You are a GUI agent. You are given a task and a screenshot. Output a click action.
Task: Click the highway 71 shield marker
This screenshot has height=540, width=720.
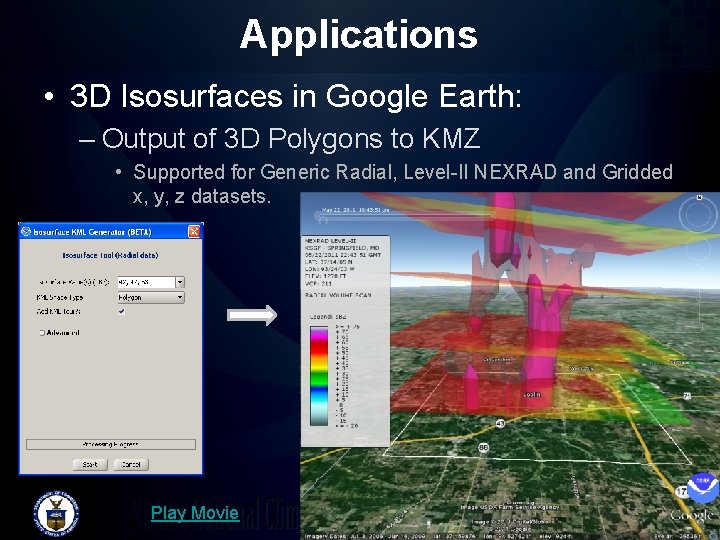pos(687,395)
